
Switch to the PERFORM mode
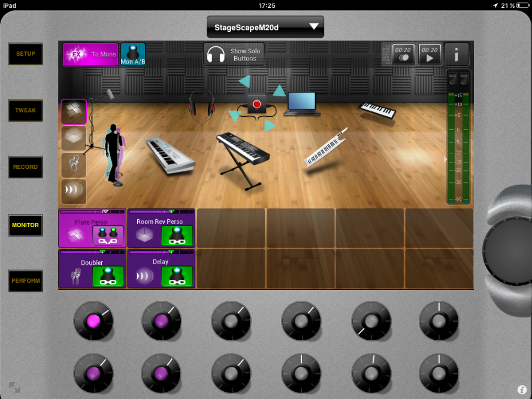(25, 280)
